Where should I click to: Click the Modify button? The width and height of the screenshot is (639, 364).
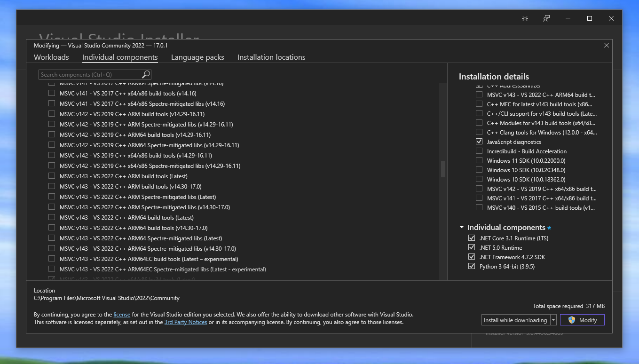[586, 320]
